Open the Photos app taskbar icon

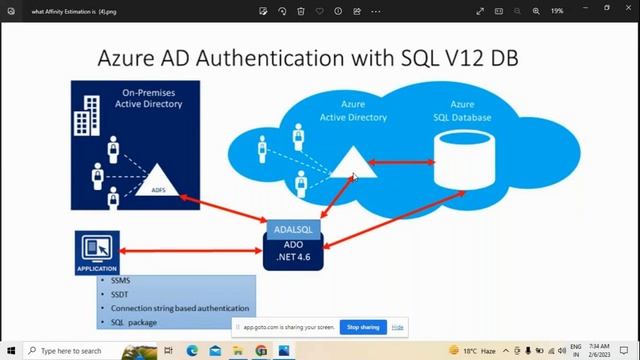point(284,351)
